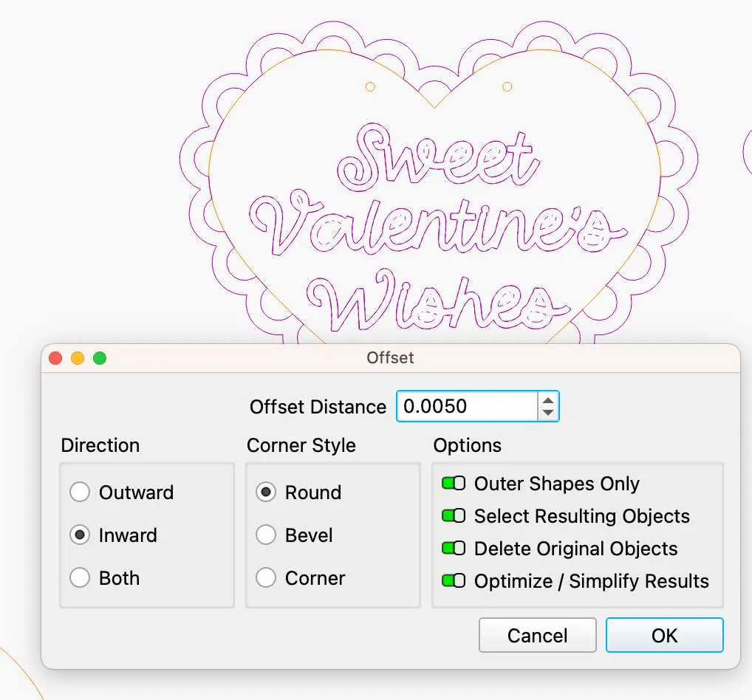Confirm the offset with OK
This screenshot has height=700, width=752.
click(663, 635)
